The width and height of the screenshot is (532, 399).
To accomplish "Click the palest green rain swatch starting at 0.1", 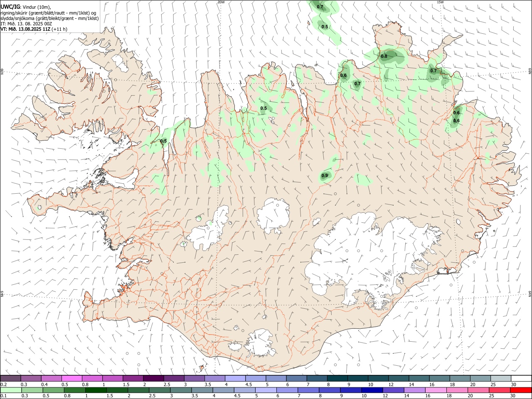I will pos(11,390).
